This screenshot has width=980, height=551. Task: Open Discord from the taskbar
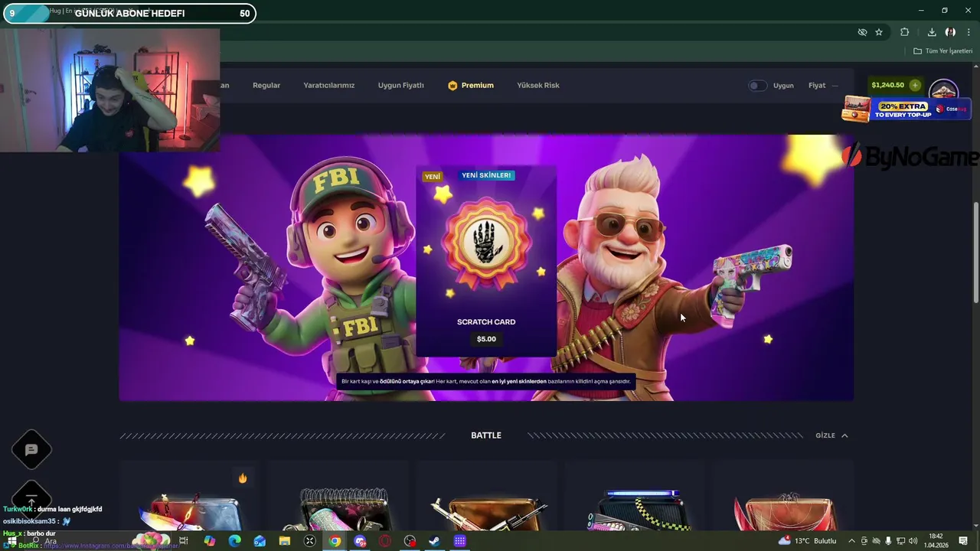[360, 541]
